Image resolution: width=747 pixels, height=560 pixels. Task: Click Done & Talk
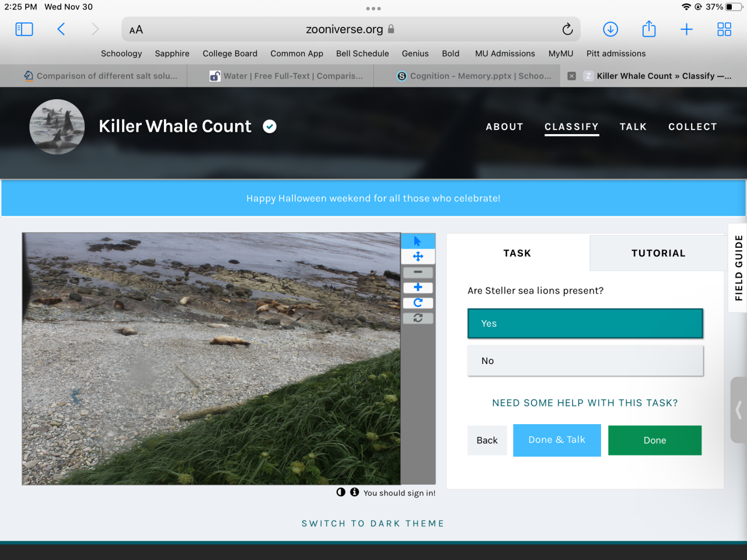pyautogui.click(x=557, y=440)
